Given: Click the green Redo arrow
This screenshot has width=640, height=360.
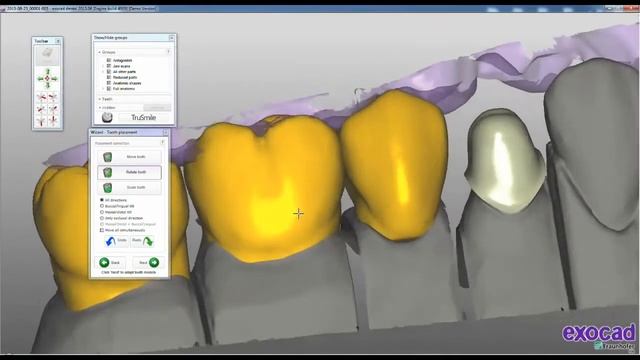Looking at the screenshot, I should [x=148, y=241].
